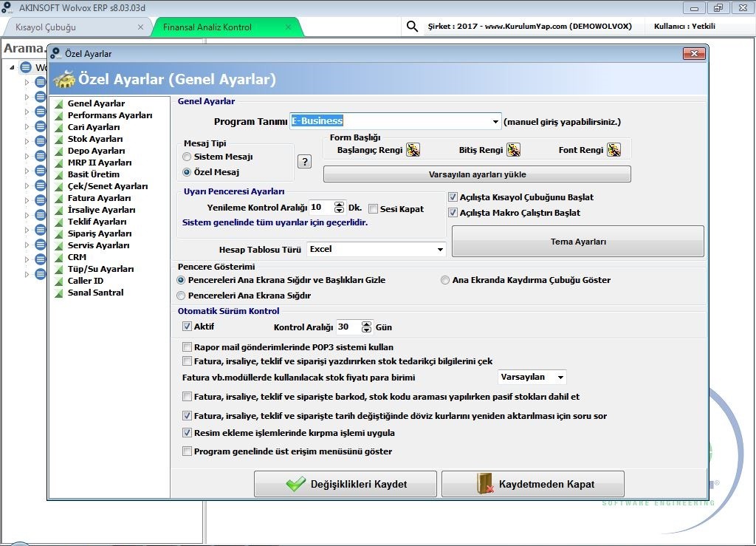Screen dimensions: 756x546
Task: Click the AKINSOFT Wolvox app icon in title bar
Action: pyautogui.click(x=7, y=7)
